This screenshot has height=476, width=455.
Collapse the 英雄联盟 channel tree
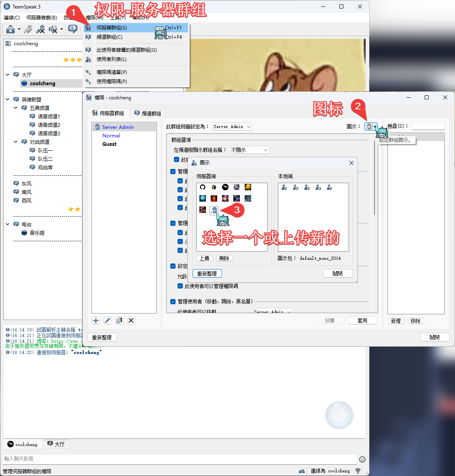(8, 99)
